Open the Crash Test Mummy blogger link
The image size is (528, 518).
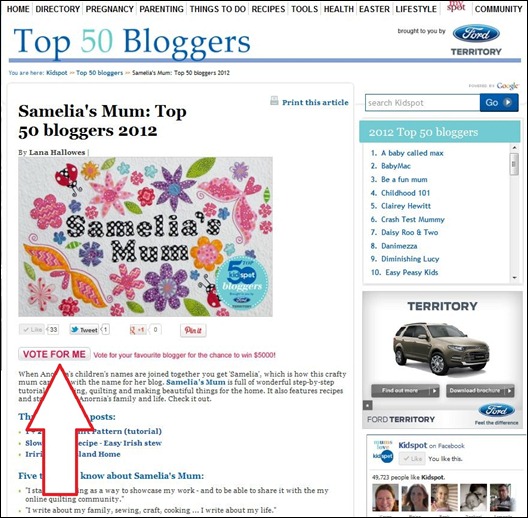[x=412, y=219]
